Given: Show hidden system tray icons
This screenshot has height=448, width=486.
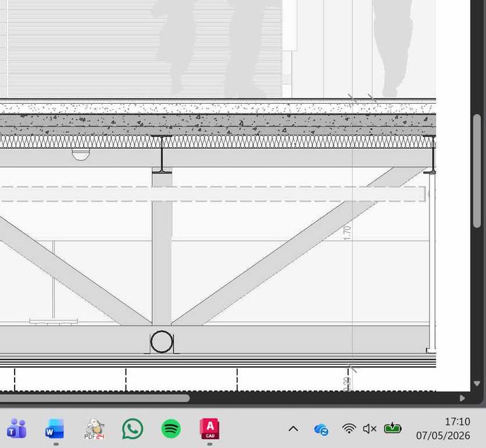Looking at the screenshot, I should tap(294, 429).
